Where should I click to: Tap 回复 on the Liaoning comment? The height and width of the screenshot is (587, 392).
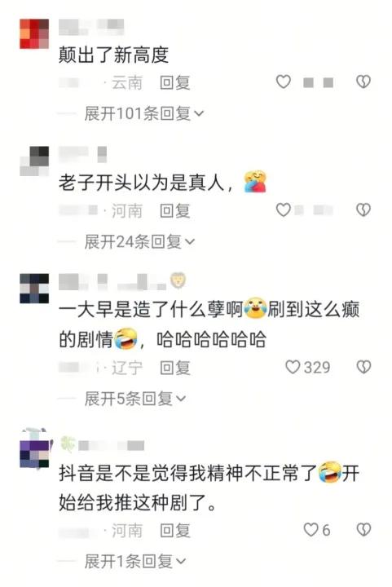pos(175,368)
